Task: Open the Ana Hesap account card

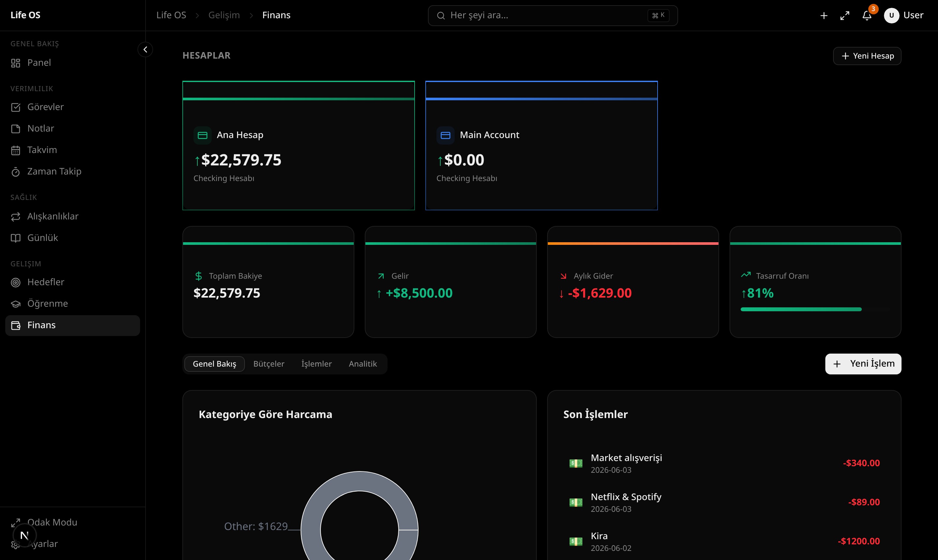Action: [299, 146]
